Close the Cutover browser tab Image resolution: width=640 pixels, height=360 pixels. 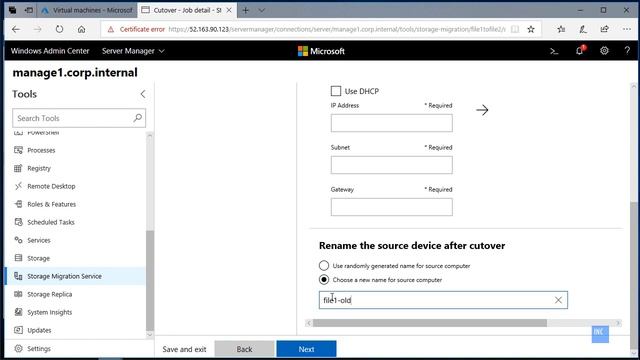(x=229, y=10)
